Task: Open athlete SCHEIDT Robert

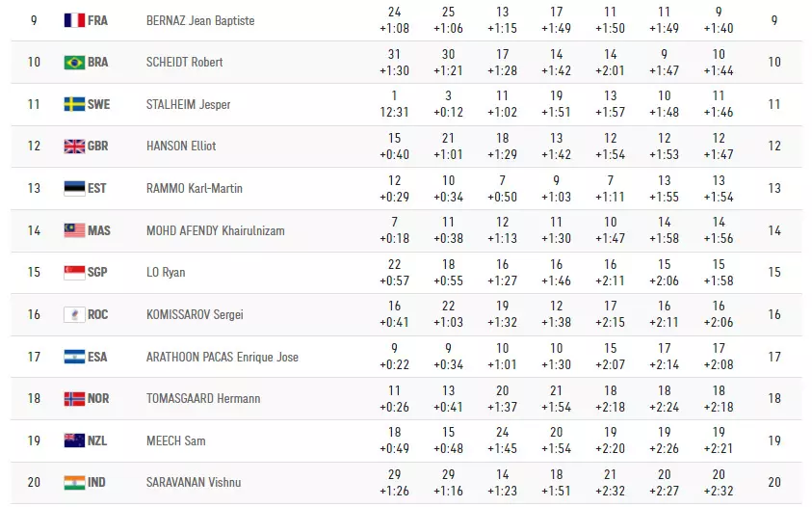Action: tap(184, 63)
